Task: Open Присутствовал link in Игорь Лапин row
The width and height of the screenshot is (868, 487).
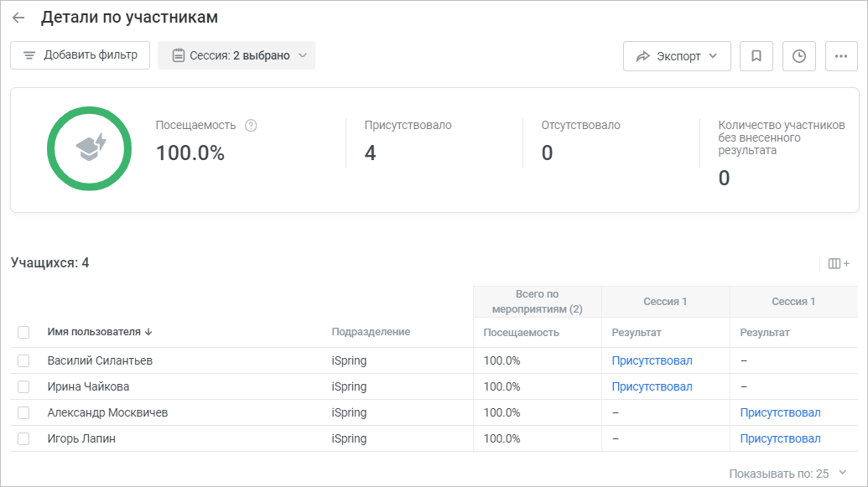Action: coord(780,439)
